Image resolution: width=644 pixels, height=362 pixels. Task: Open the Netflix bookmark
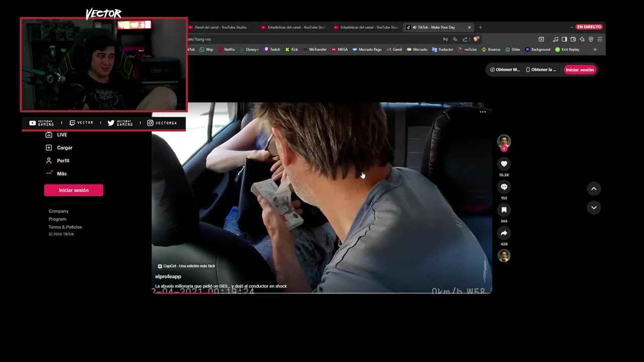click(x=226, y=49)
